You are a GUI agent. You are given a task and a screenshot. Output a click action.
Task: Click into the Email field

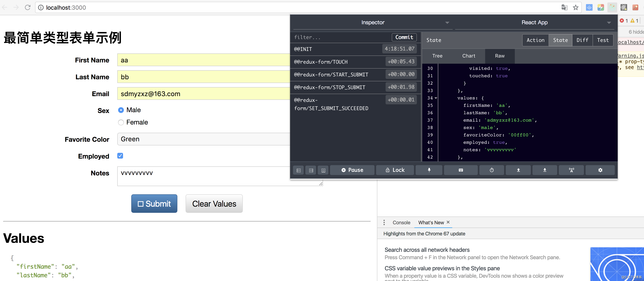click(204, 94)
